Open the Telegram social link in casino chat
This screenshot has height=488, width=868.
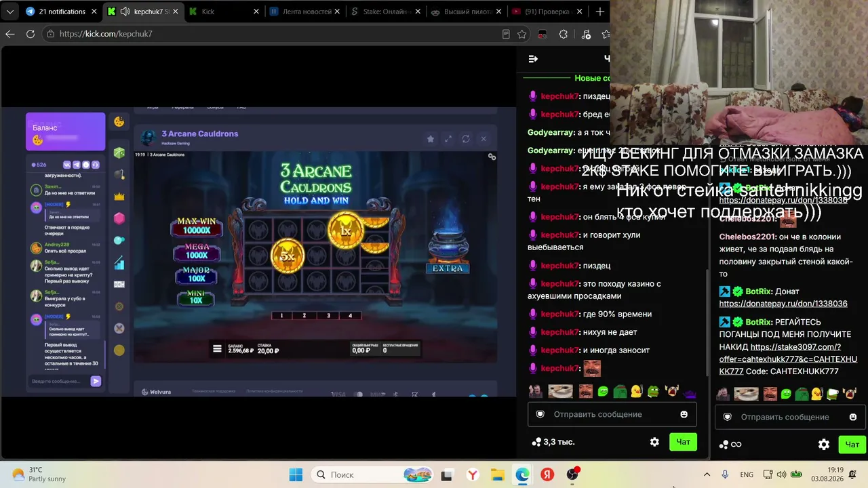pyautogui.click(x=77, y=165)
